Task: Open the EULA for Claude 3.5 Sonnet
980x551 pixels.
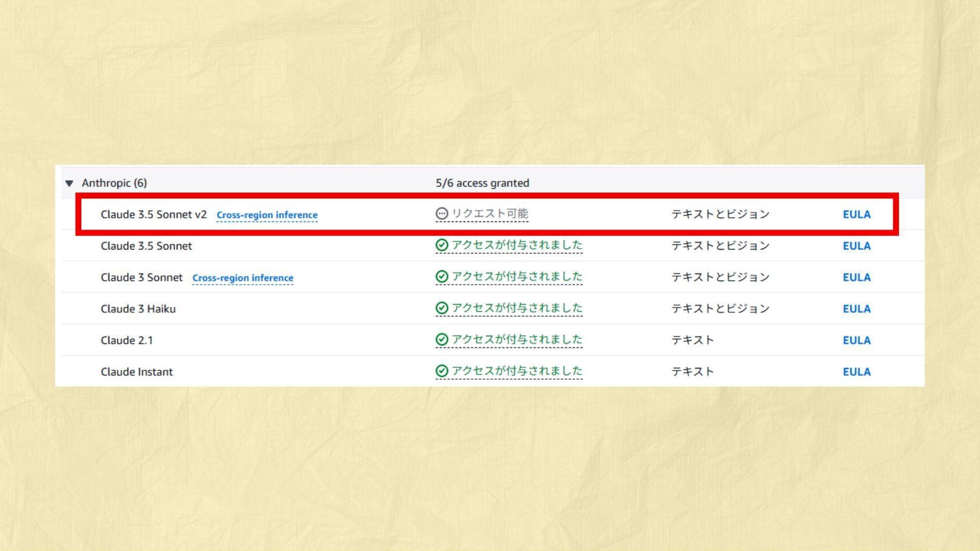Action: pos(856,246)
